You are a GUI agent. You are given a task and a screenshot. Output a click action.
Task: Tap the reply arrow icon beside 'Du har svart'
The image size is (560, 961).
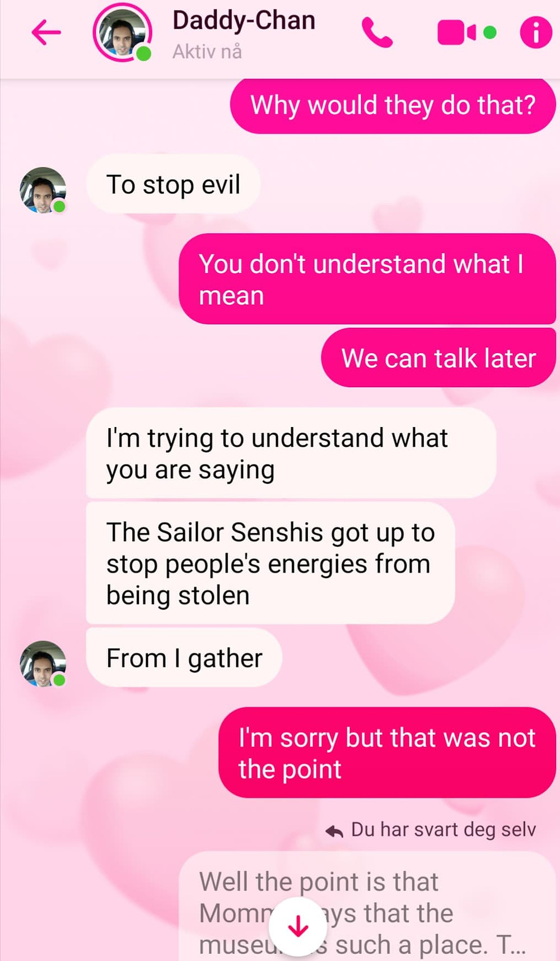[334, 831]
